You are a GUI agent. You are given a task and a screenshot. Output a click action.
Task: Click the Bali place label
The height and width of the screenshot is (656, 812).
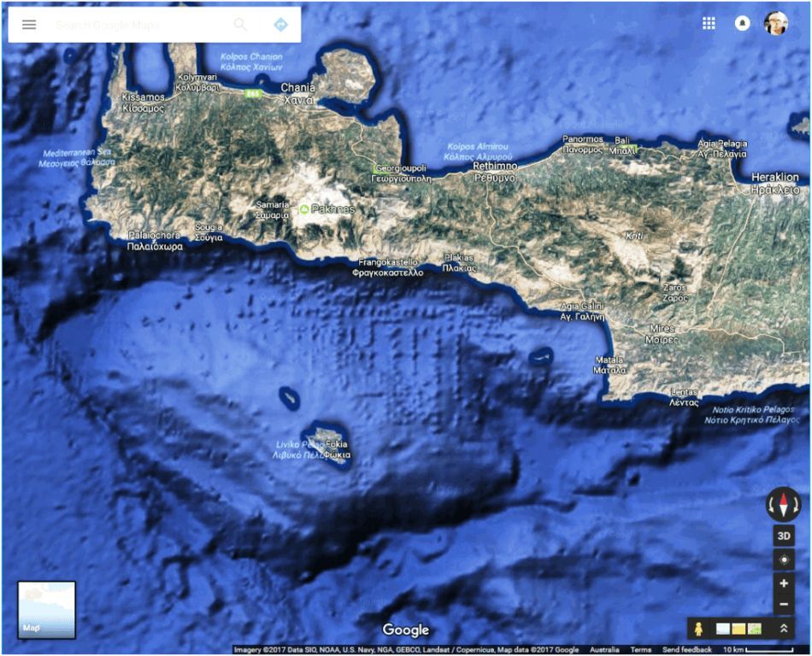[x=622, y=145]
